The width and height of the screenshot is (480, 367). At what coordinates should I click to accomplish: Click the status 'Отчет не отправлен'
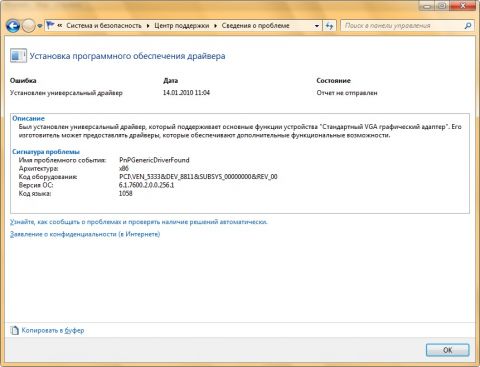click(x=347, y=93)
